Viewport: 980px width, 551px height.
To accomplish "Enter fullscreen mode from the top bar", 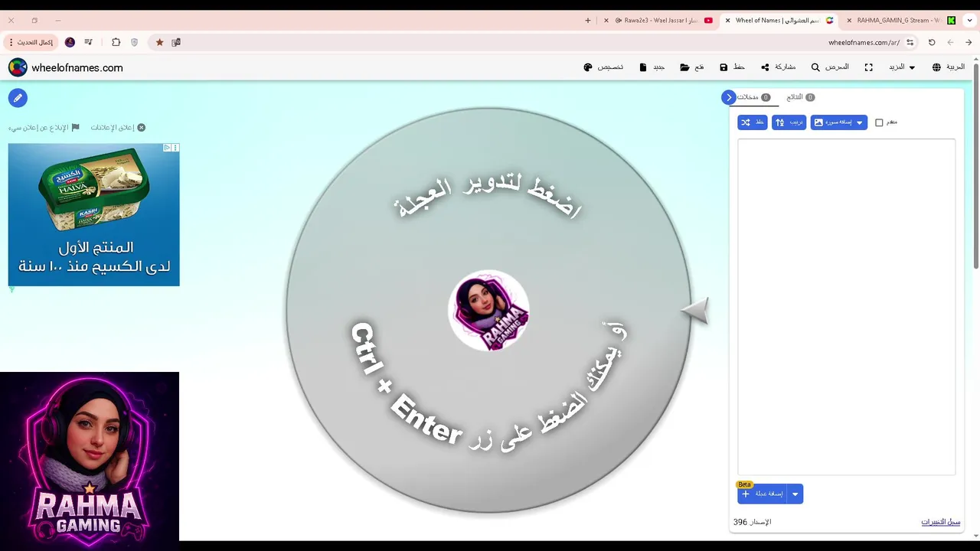I will click(869, 67).
